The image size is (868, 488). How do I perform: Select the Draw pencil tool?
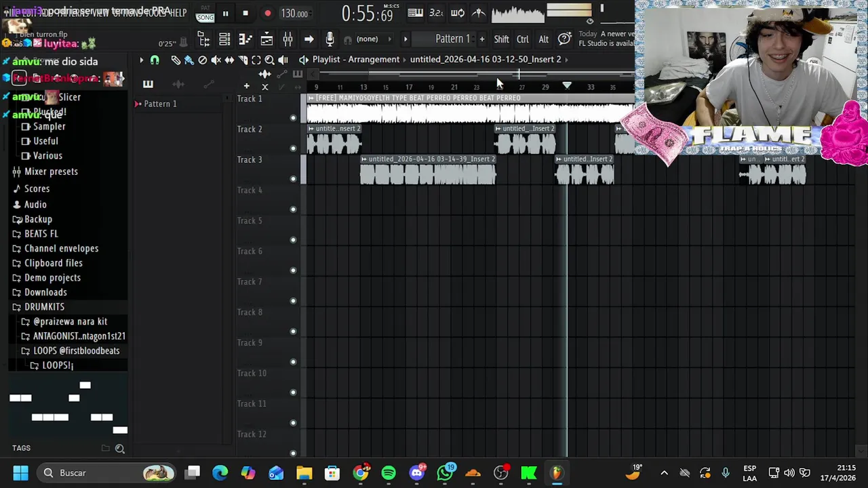(176, 60)
